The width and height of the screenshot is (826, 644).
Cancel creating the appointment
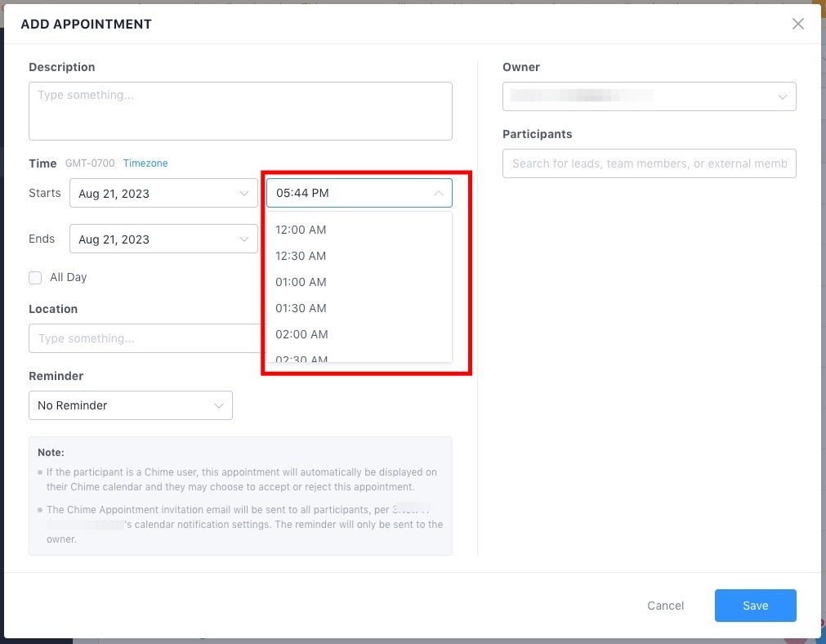[x=665, y=606]
